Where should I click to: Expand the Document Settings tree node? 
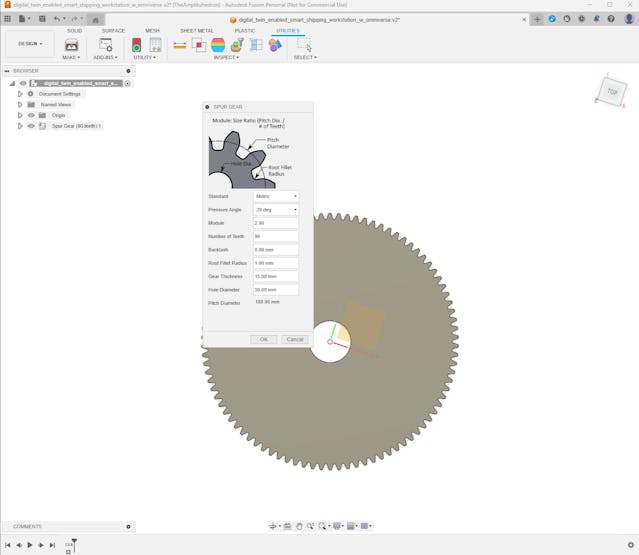tap(20, 94)
